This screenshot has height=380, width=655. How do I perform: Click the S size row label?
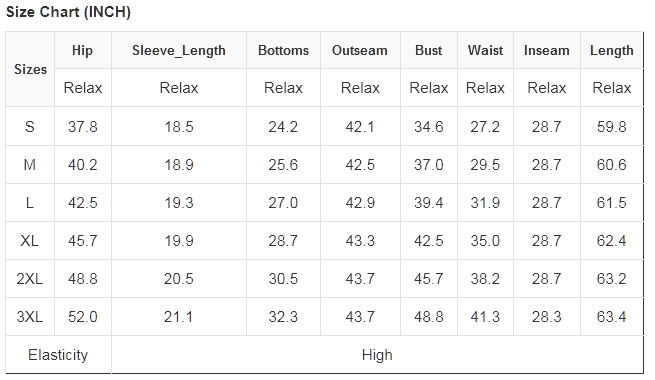(x=30, y=126)
